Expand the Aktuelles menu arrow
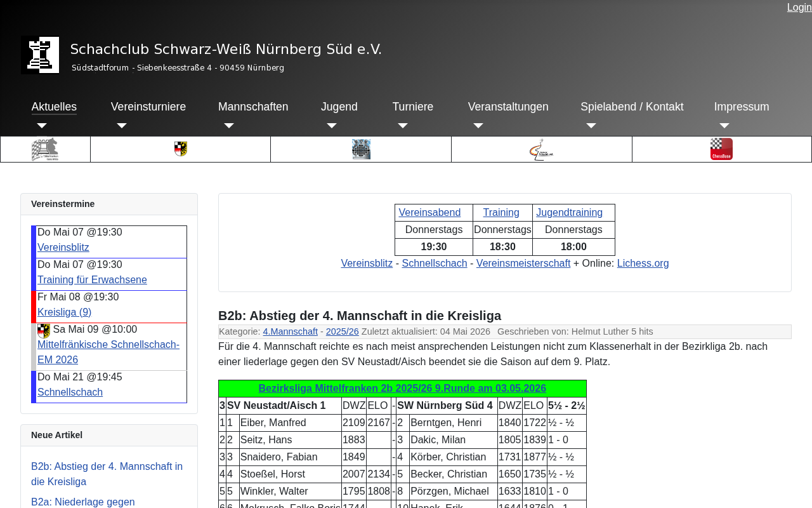The image size is (812, 508). coord(42,126)
